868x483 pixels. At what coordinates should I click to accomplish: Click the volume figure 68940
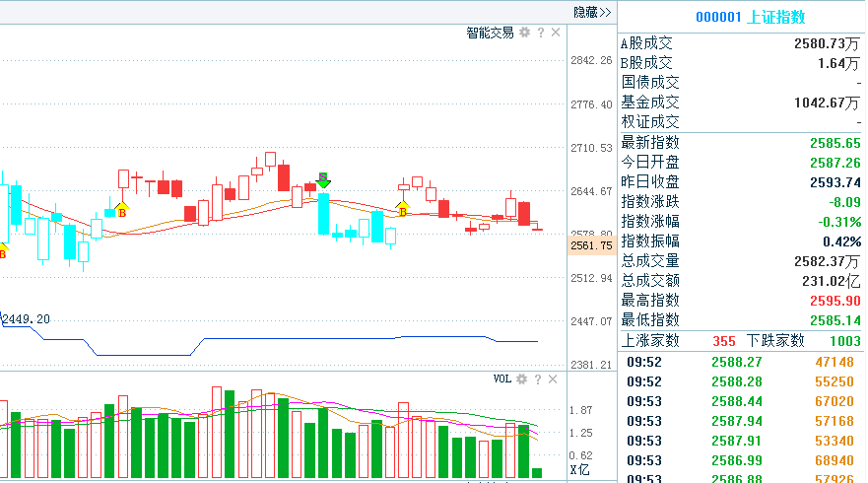tap(835, 460)
